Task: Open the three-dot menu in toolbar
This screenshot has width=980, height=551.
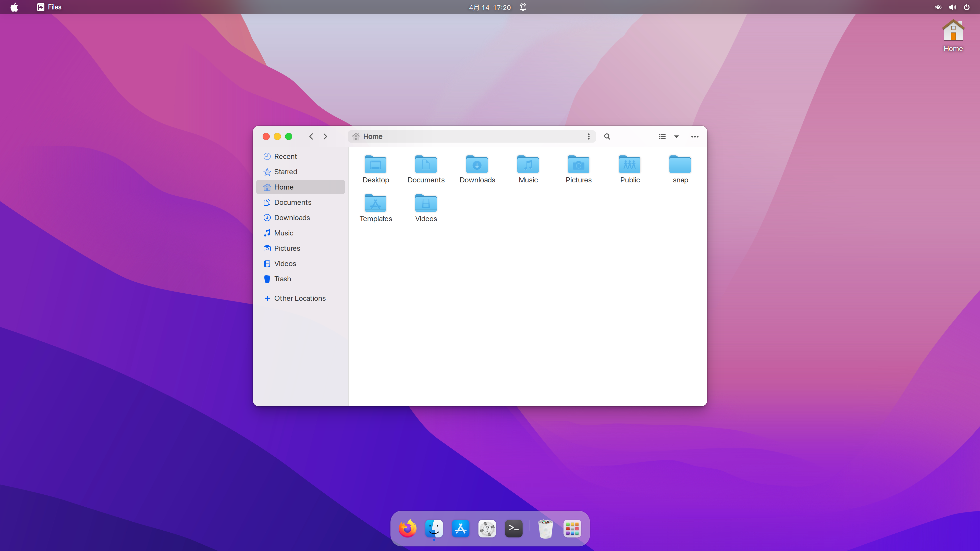Action: click(x=695, y=136)
